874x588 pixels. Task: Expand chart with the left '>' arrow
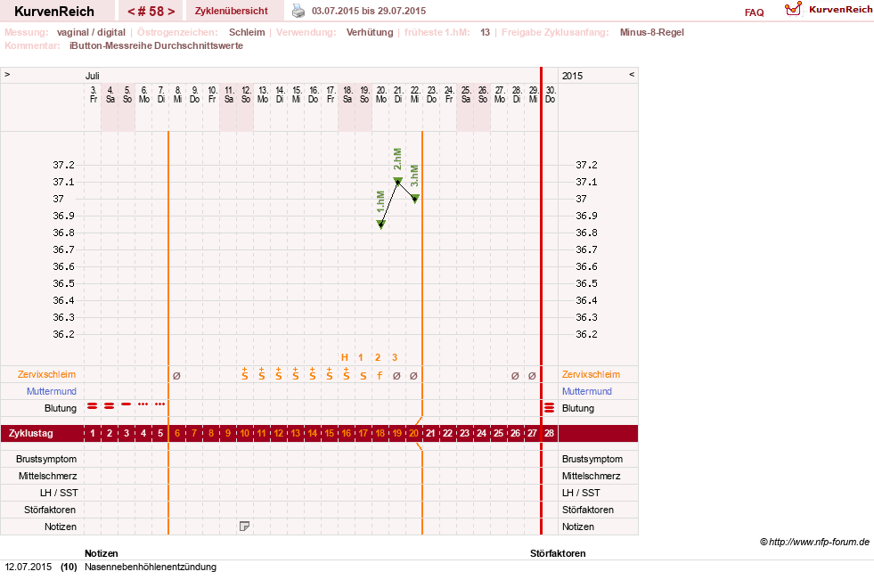coord(7,75)
